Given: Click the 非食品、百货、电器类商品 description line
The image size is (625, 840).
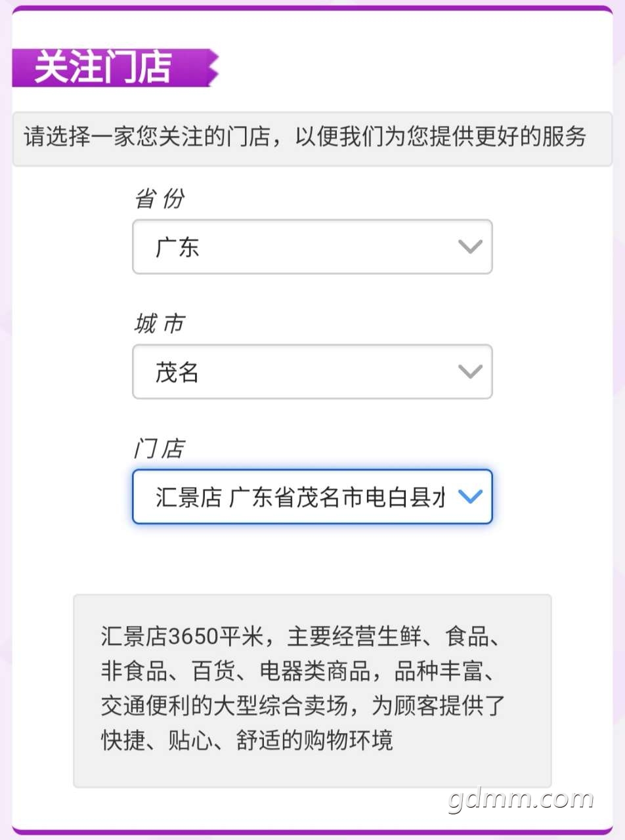Looking at the screenshot, I should click(x=302, y=671).
